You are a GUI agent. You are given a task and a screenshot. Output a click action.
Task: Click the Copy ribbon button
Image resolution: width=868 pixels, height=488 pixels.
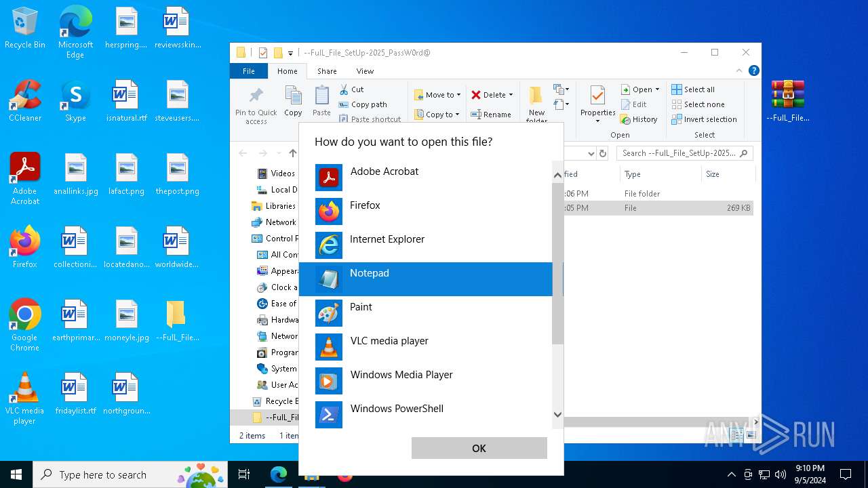[x=293, y=102]
